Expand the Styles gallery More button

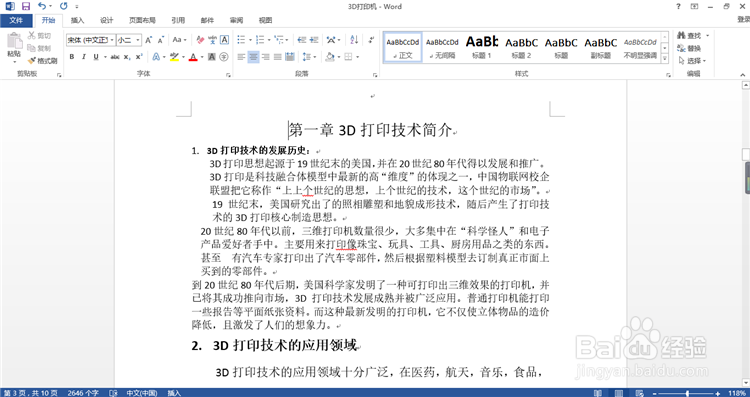point(664,58)
